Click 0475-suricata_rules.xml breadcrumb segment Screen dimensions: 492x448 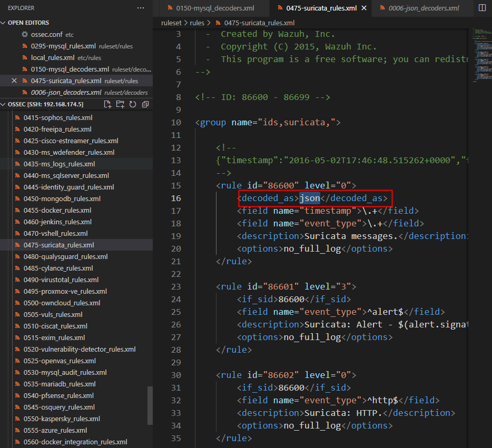click(x=259, y=23)
